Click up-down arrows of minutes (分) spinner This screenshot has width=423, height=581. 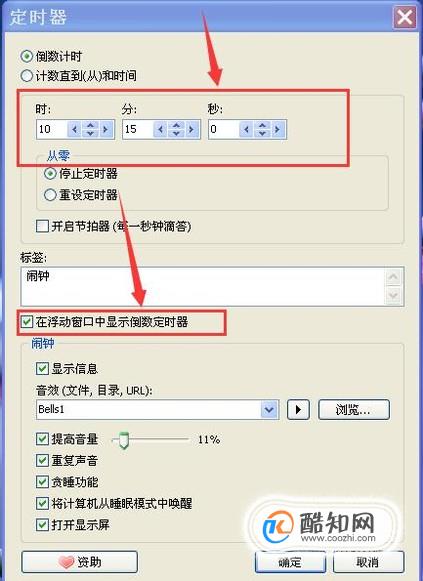tap(176, 129)
